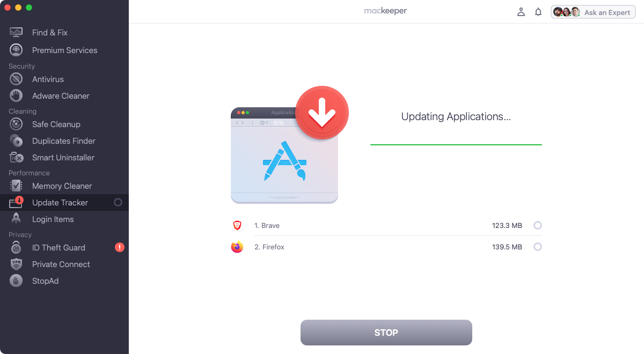Click the Firefox row in update list
Viewport: 644px width, 354px height.
click(386, 247)
